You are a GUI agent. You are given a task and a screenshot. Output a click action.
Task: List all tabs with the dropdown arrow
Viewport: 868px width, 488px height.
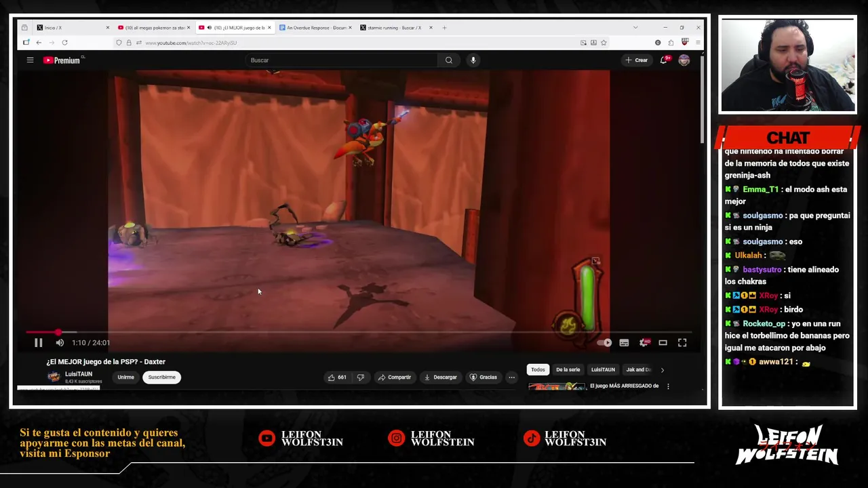pos(635,28)
